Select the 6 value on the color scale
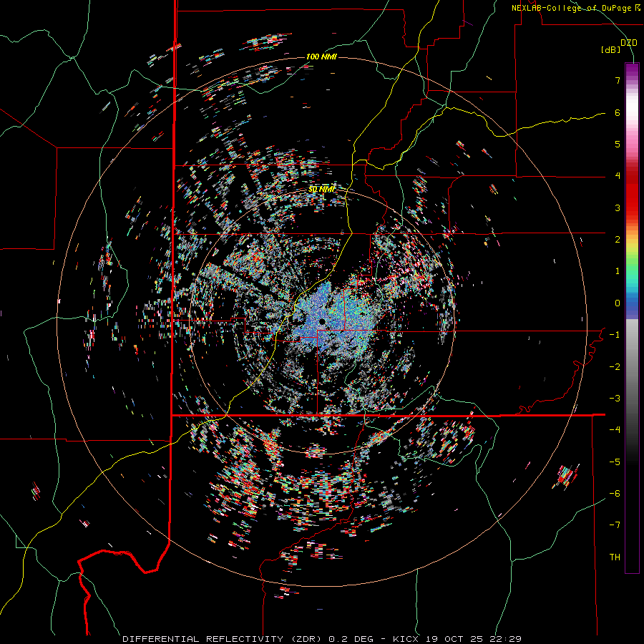The image size is (644, 644). pos(618,112)
